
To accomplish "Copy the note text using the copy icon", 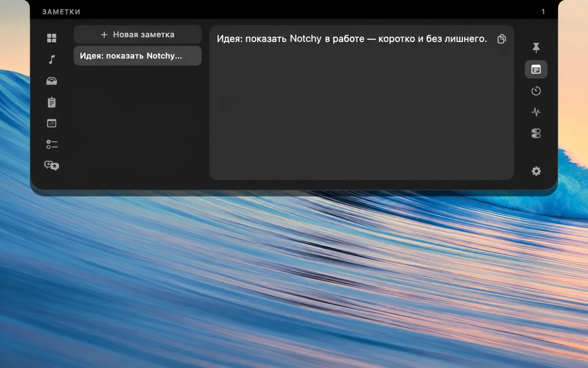I will point(502,39).
